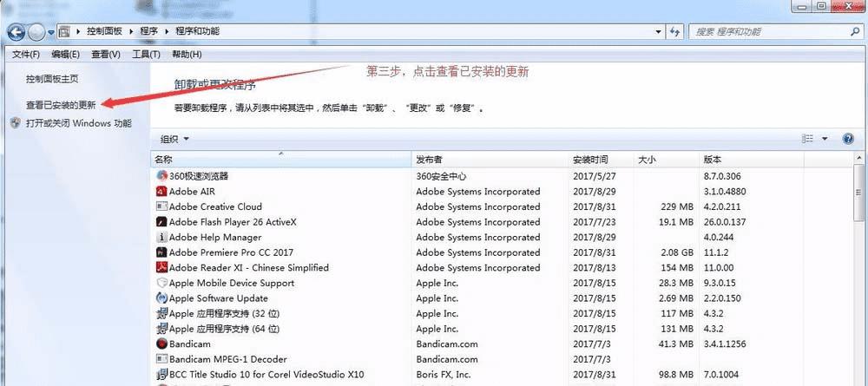Sort by 名称 column header
Image resolution: width=868 pixels, height=386 pixels.
(x=281, y=160)
